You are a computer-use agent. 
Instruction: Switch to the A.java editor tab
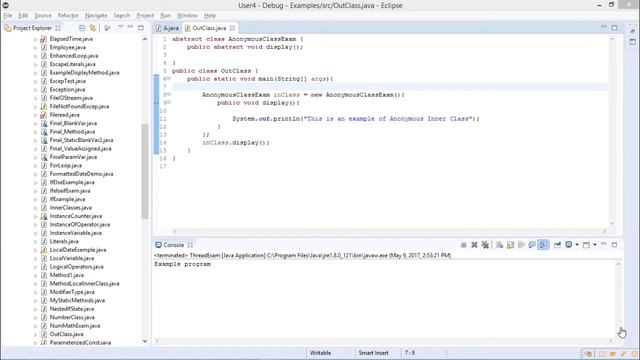click(x=168, y=28)
